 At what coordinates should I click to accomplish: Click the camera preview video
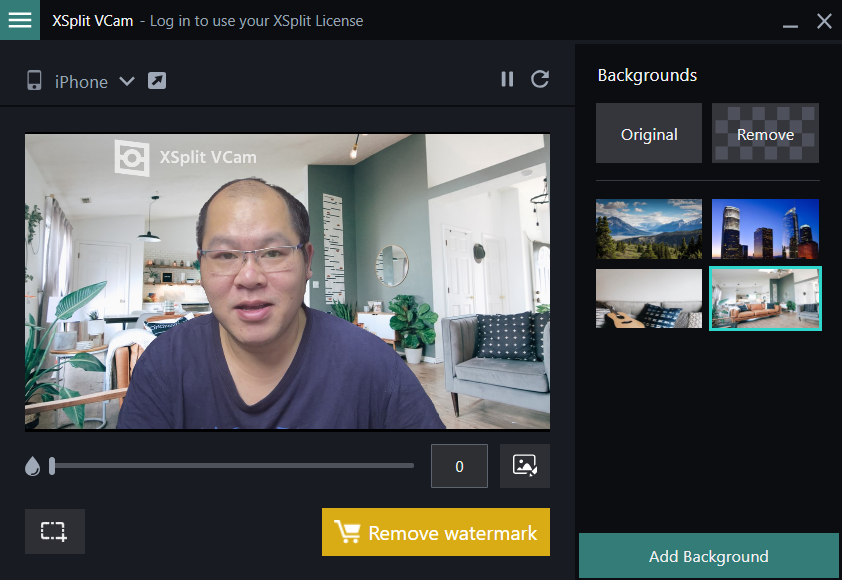[287, 281]
